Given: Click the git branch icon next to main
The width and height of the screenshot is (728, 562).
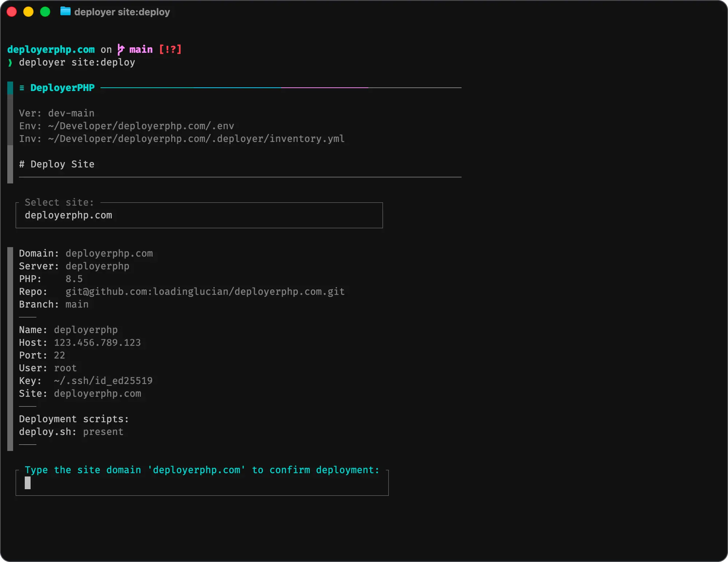Looking at the screenshot, I should tap(120, 49).
